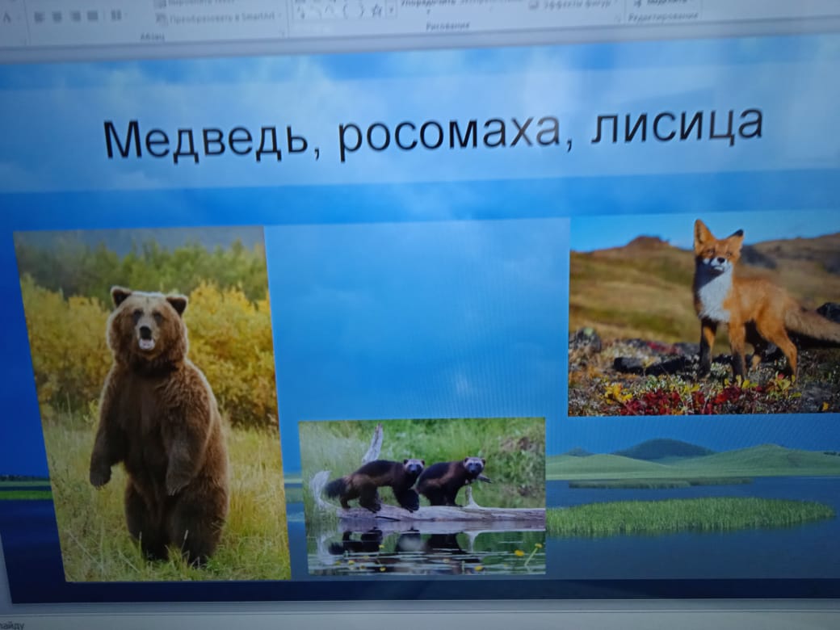This screenshot has height=630, width=840.
Task: Open the text columns icon
Action: pyautogui.click(x=116, y=15)
